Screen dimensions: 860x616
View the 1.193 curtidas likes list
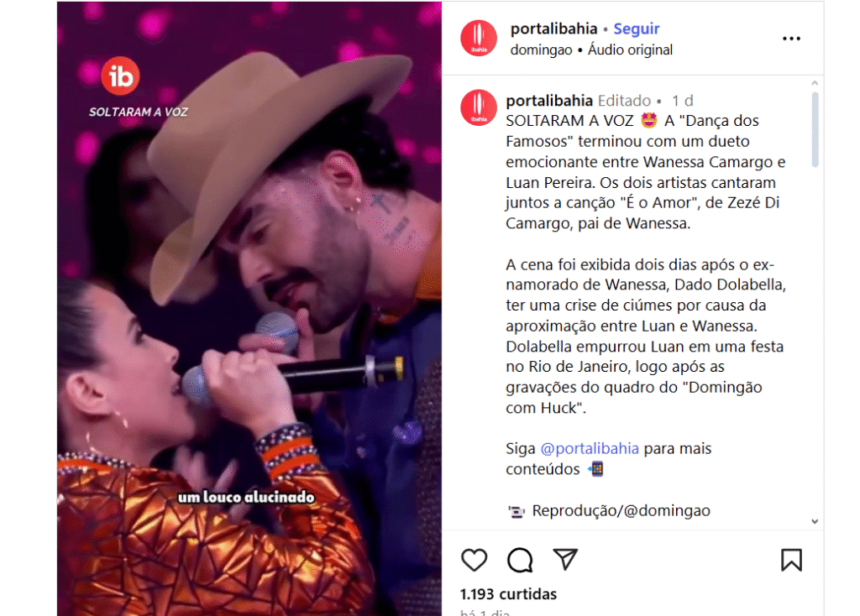(508, 594)
